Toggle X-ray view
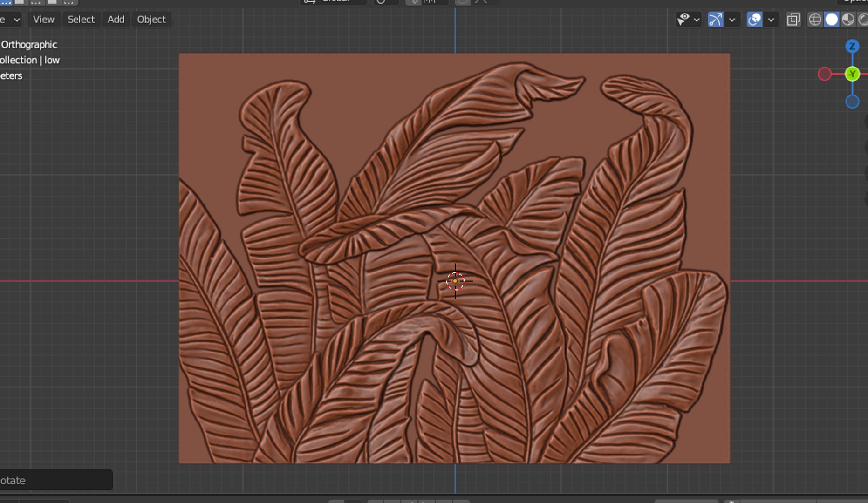The height and width of the screenshot is (503, 868). tap(793, 20)
